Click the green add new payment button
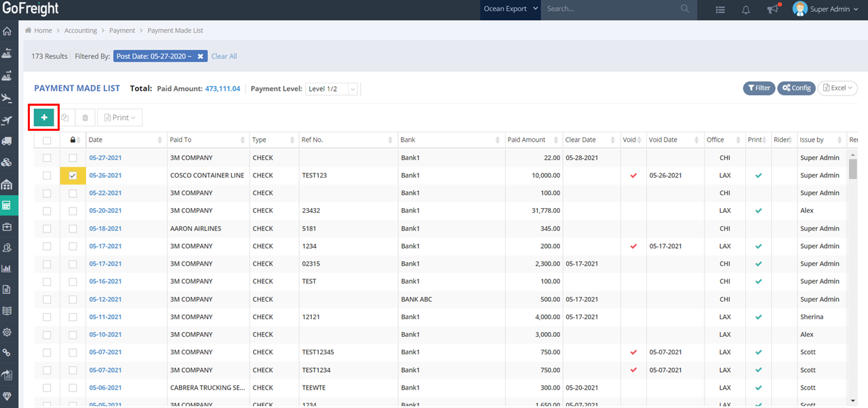 (x=44, y=117)
